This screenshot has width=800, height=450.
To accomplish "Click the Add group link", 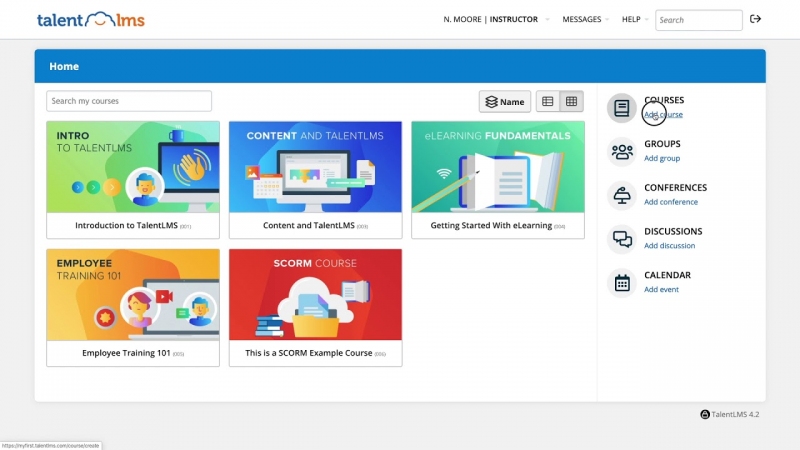I will [662, 158].
